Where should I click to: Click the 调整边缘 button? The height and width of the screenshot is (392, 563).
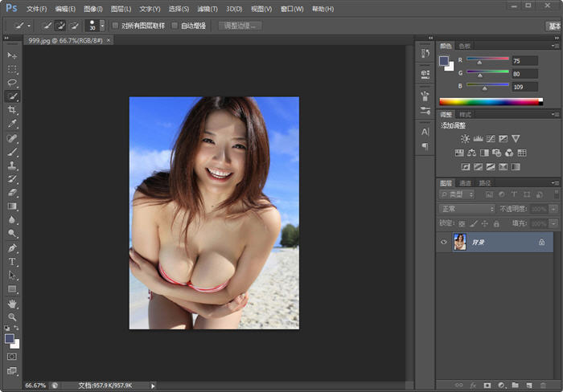tap(240, 26)
